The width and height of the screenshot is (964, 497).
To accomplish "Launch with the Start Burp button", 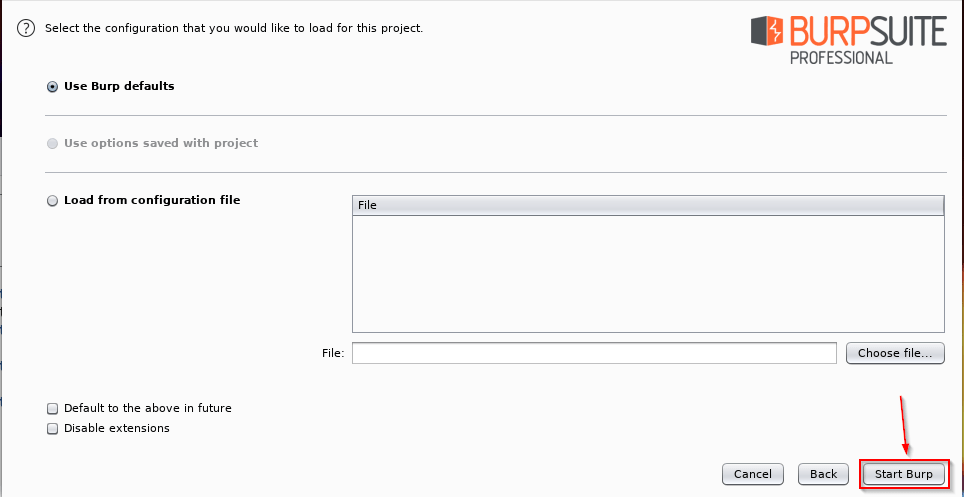I will point(904,474).
